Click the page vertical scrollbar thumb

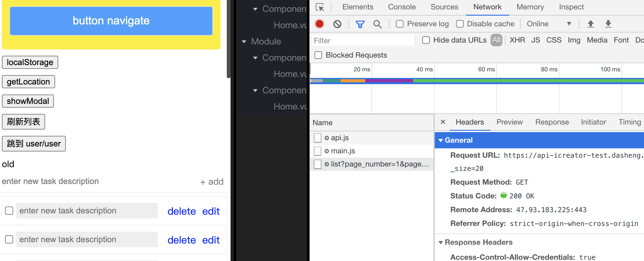229,39
